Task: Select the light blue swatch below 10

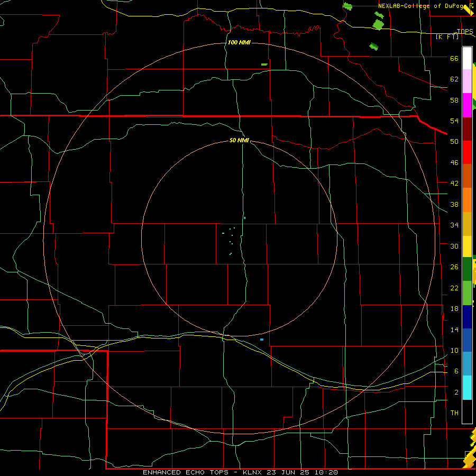Action: coord(467,364)
